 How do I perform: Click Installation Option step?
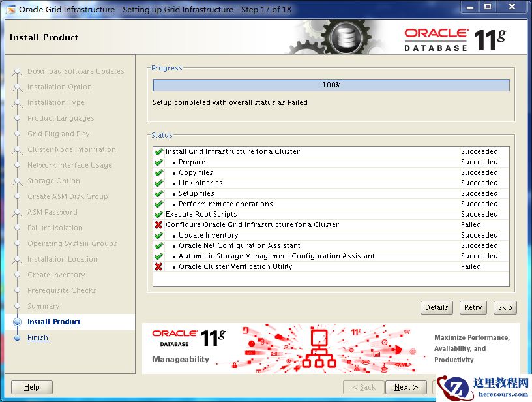point(59,87)
